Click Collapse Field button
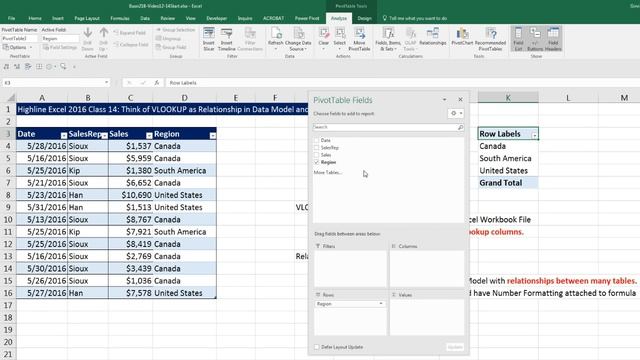The height and width of the screenshot is (360, 640). [x=131, y=44]
